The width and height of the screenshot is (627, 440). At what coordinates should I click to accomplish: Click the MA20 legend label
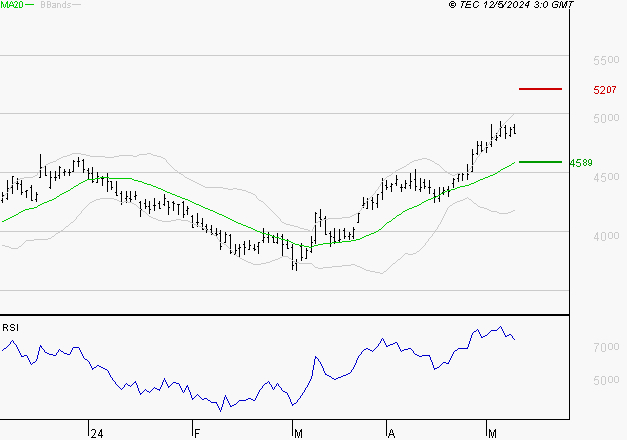[x=12, y=5]
